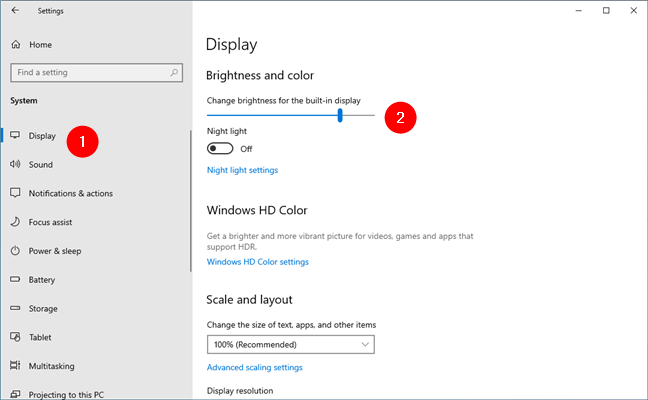Toggle the Night light switch
The height and width of the screenshot is (400, 648).
click(220, 148)
